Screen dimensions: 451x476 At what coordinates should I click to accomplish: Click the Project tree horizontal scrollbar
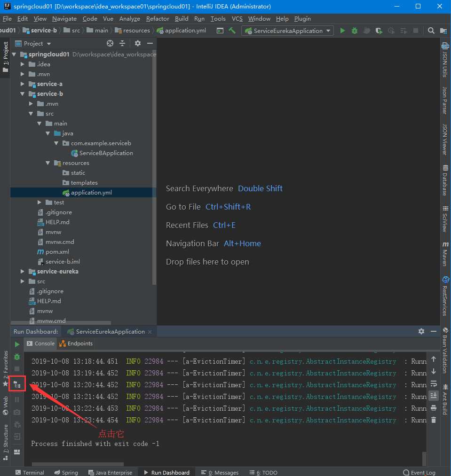[x=61, y=323]
